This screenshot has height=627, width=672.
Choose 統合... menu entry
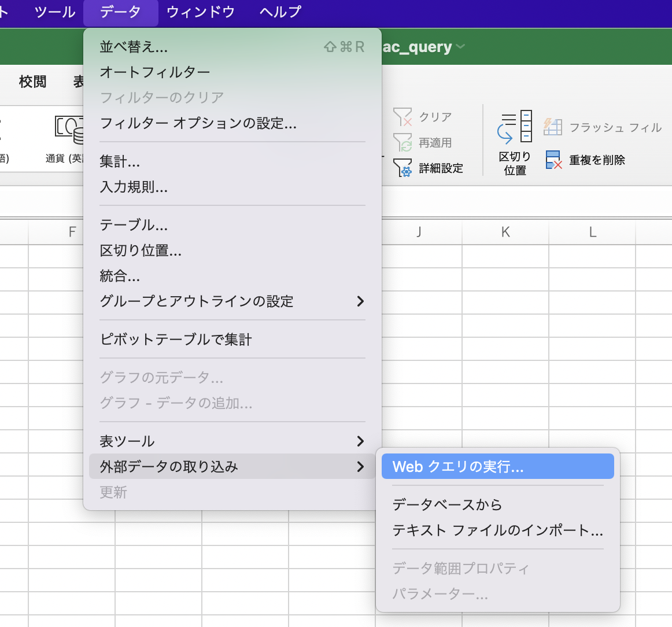coord(232,276)
